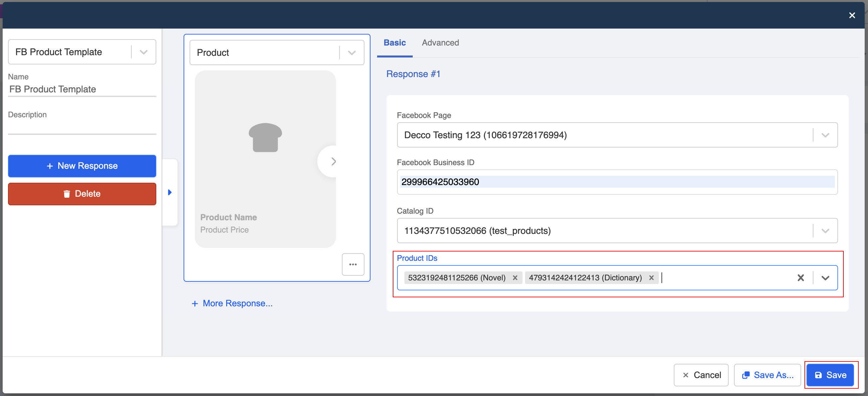This screenshot has width=868, height=396.
Task: Click the product placeholder image
Action: coord(265,138)
